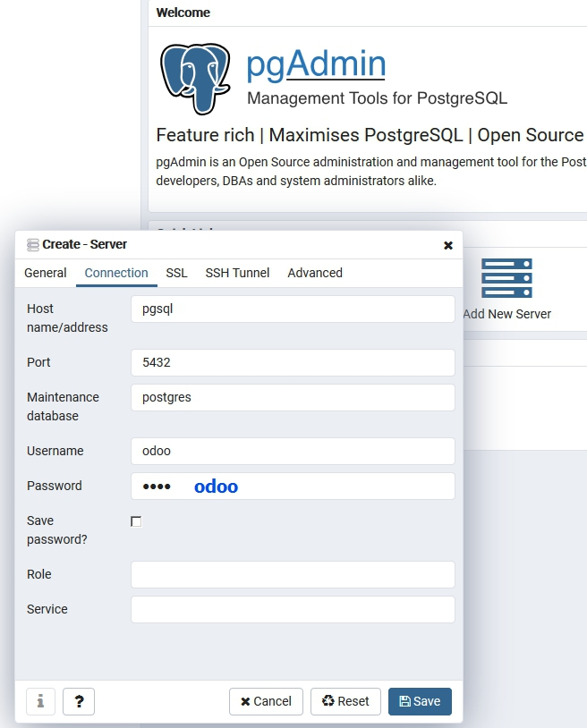The height and width of the screenshot is (728, 587).
Task: Click the 'Create - Server' dialog title
Action: click(x=84, y=244)
